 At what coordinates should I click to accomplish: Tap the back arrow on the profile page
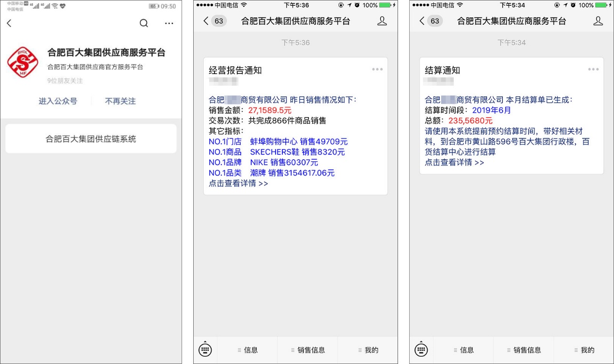(x=9, y=23)
